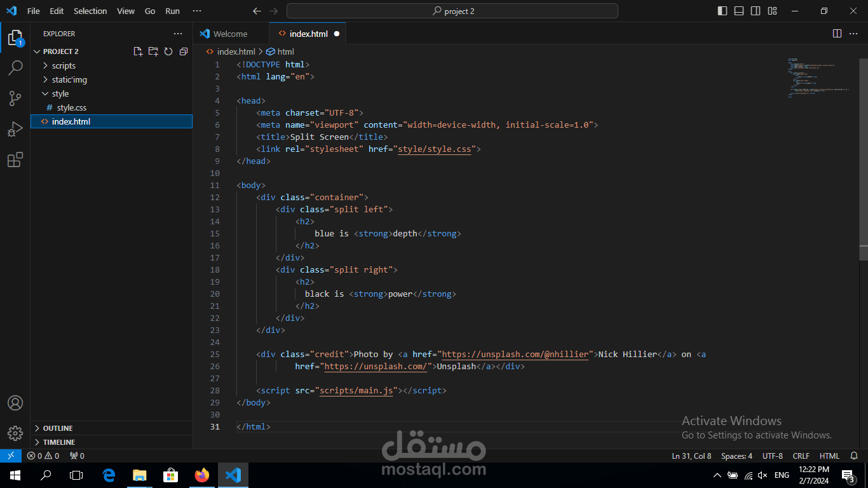The height and width of the screenshot is (488, 868).
Task: Click the scripts/main.js link in code
Action: tap(356, 391)
